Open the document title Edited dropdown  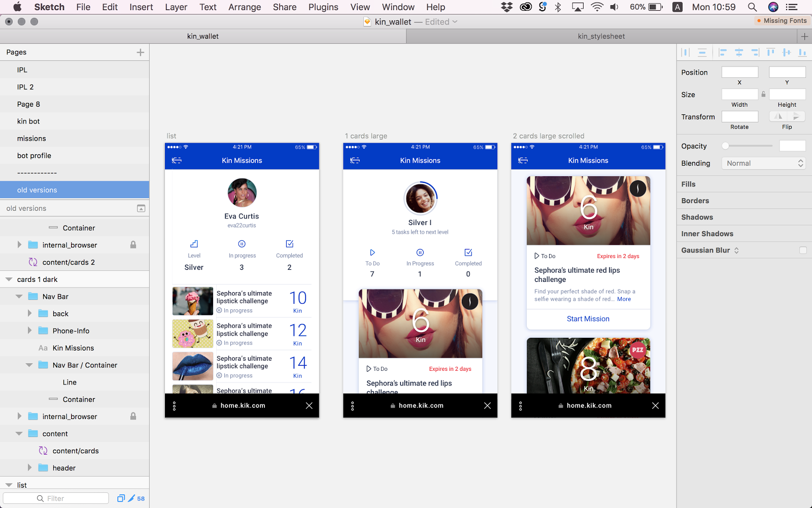pos(442,22)
